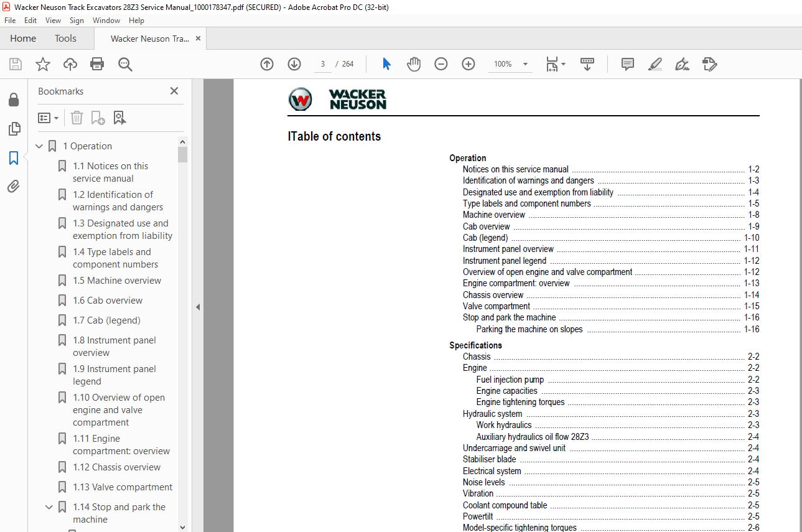The image size is (802, 532).
Task: Open the Sign document pen icon
Action: point(682,64)
